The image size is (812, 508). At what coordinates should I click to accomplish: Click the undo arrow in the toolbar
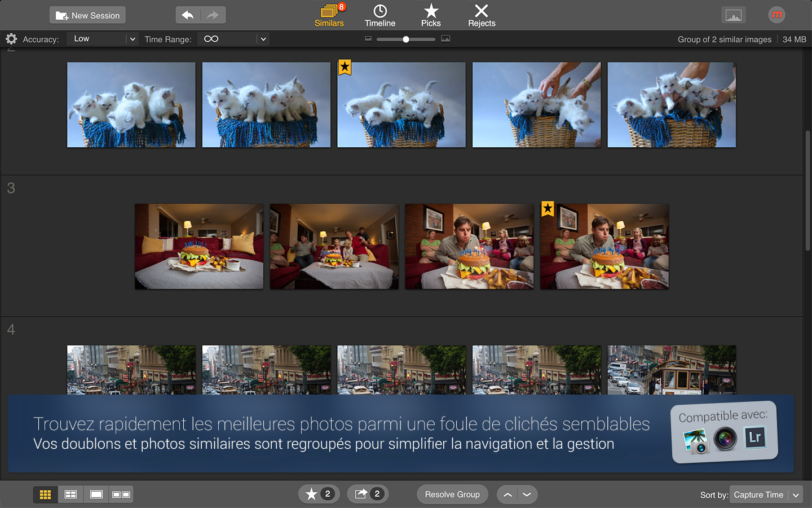188,15
